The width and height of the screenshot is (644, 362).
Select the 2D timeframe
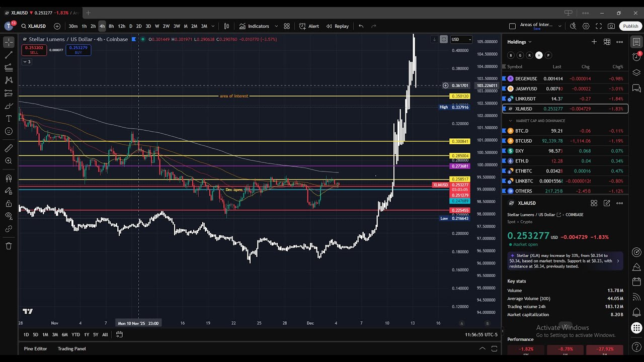(139, 26)
